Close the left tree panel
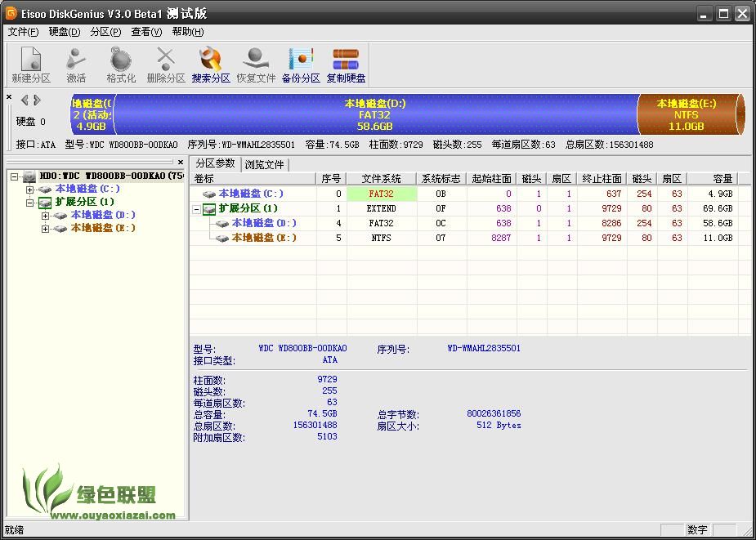The height and width of the screenshot is (540, 756). (181, 162)
